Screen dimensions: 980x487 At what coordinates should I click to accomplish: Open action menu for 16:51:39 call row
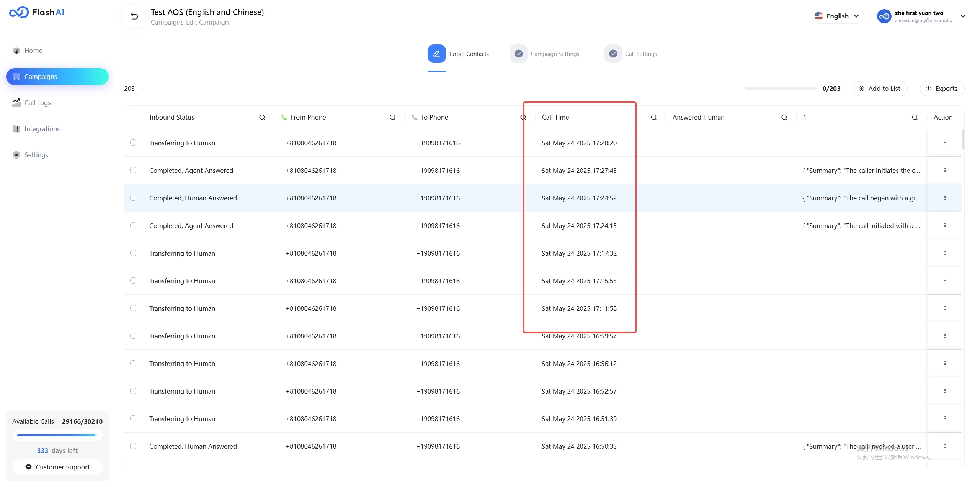tap(945, 418)
